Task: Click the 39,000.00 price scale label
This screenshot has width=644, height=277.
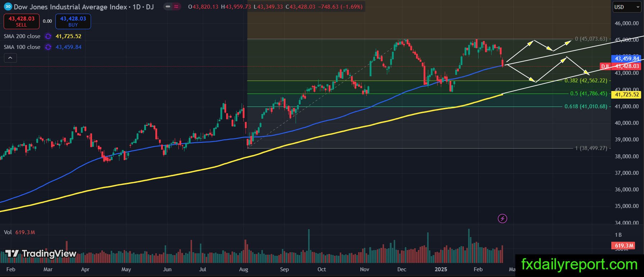Action: [x=627, y=140]
